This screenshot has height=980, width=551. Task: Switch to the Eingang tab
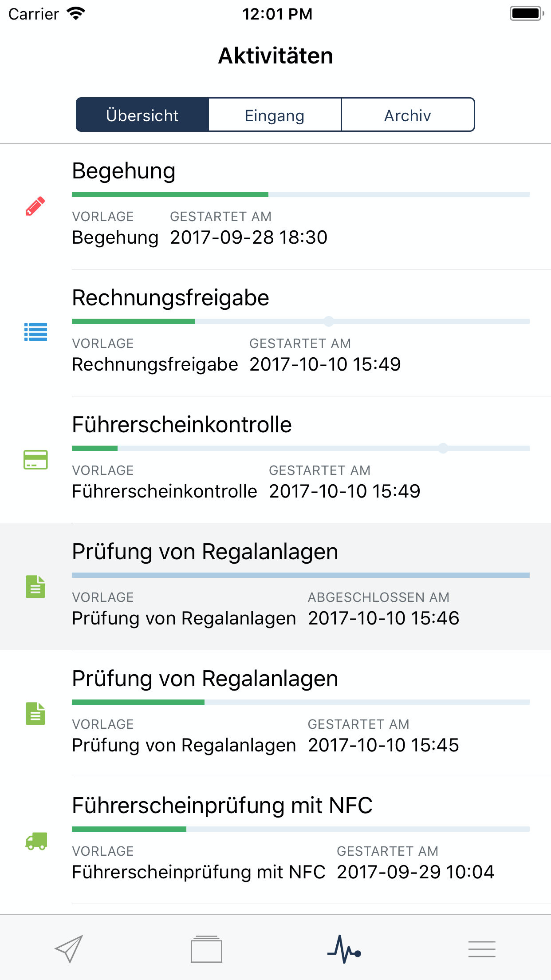(x=275, y=115)
